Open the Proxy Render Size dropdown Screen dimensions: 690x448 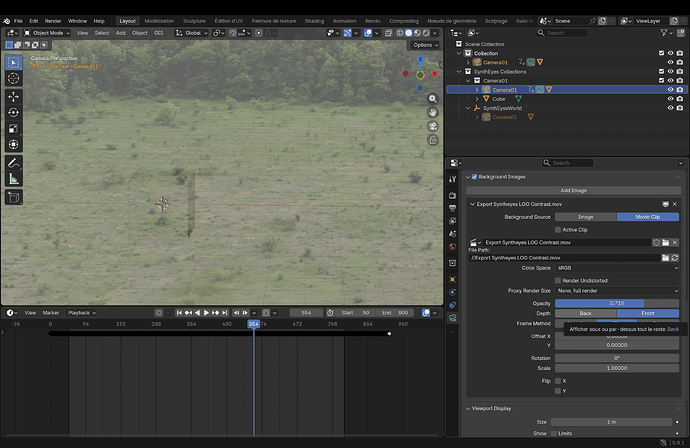coord(617,291)
